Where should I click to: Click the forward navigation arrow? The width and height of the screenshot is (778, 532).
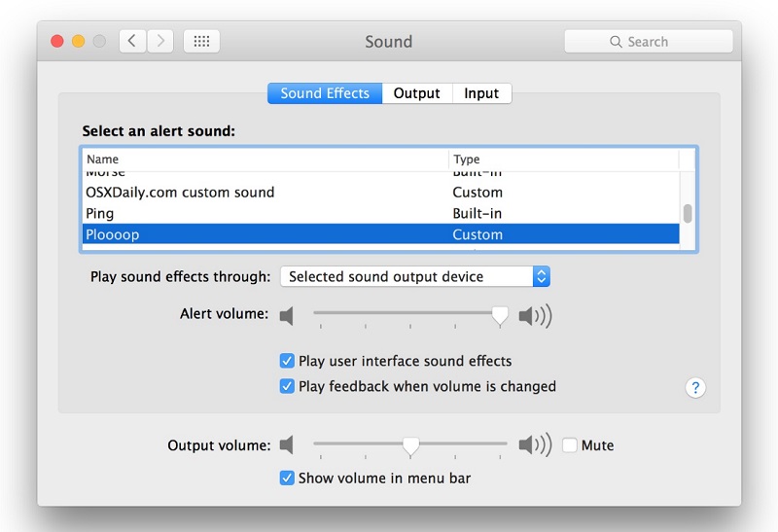[x=160, y=41]
